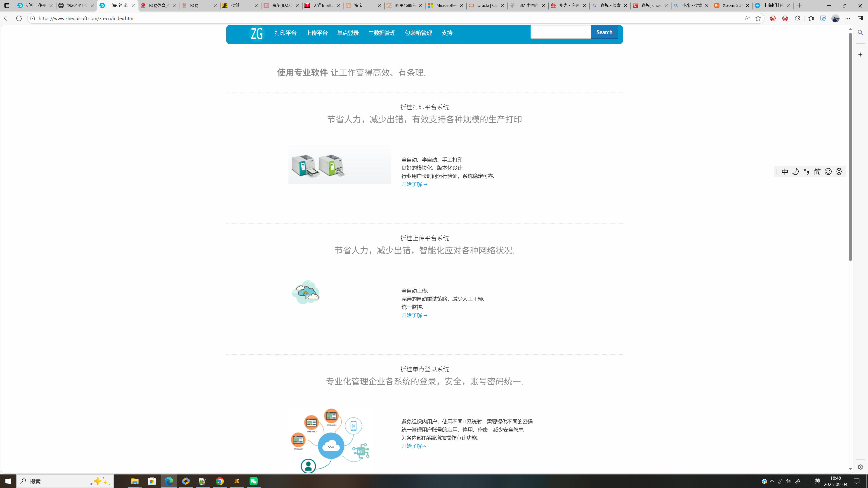The image size is (868, 488).
Task: Follow the 开始了解 link under 打印平台系统
Action: coord(414,184)
